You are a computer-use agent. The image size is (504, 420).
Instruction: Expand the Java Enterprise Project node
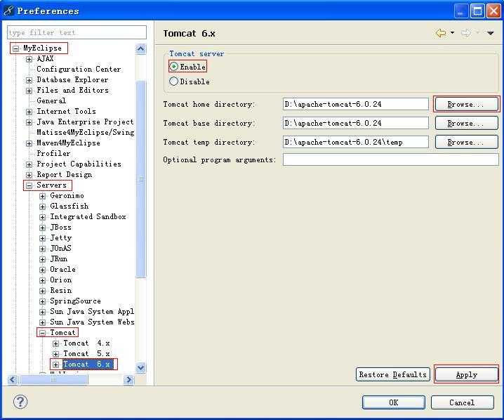point(29,122)
